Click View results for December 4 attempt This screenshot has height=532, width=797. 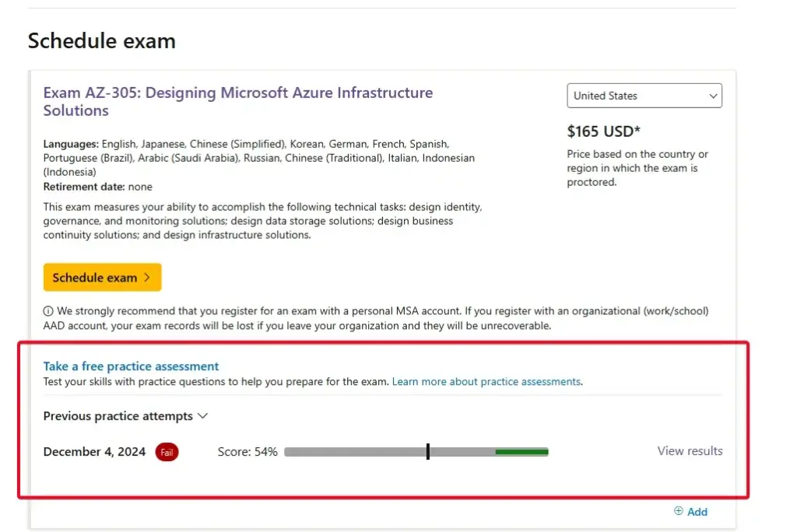click(x=690, y=450)
